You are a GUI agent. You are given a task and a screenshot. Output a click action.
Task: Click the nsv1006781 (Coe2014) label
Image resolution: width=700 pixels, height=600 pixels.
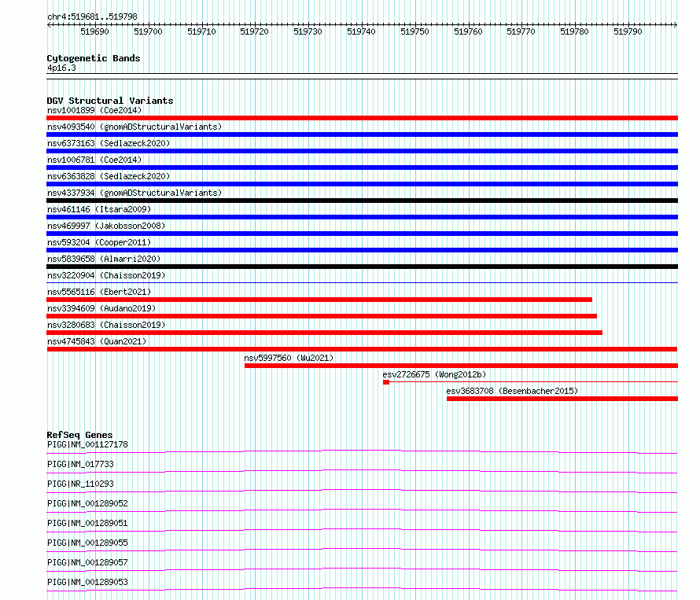[94, 160]
